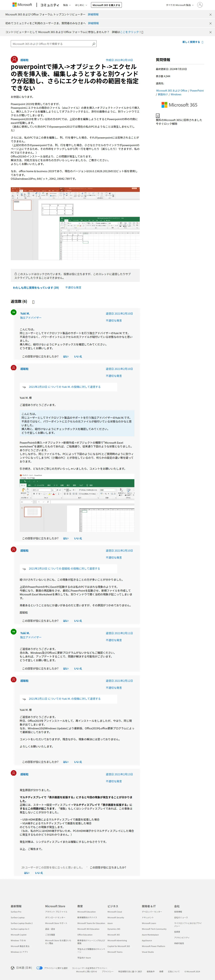Viewport: 215px width, 980px height.
Task: Click the asker's red avatar beside the question title
Action: point(14,59)
